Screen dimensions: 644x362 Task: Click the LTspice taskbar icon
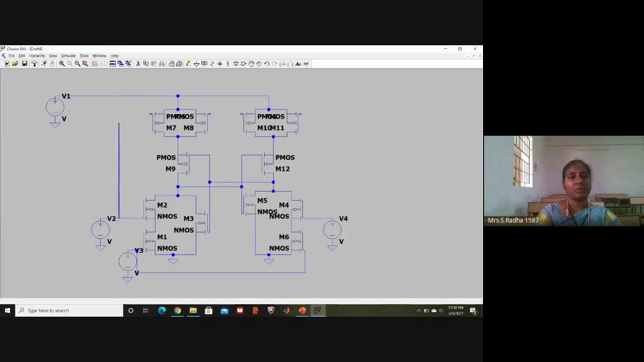(317, 311)
